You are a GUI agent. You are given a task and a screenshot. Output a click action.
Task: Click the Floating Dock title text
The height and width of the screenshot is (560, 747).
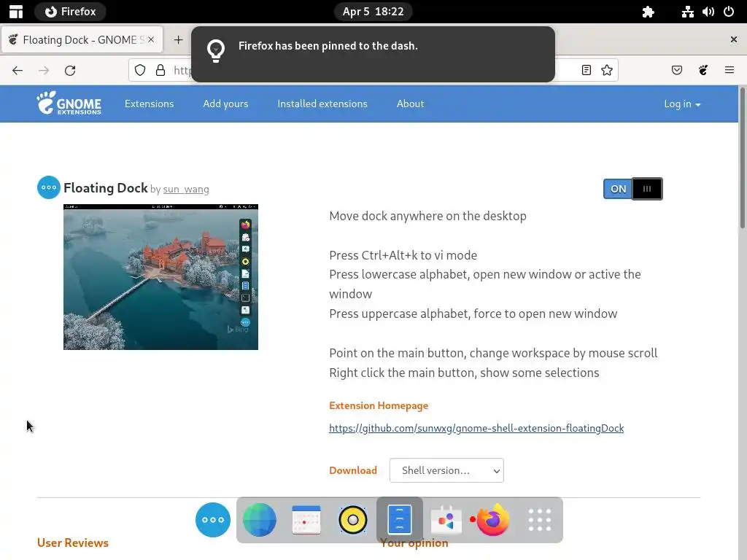(106, 188)
